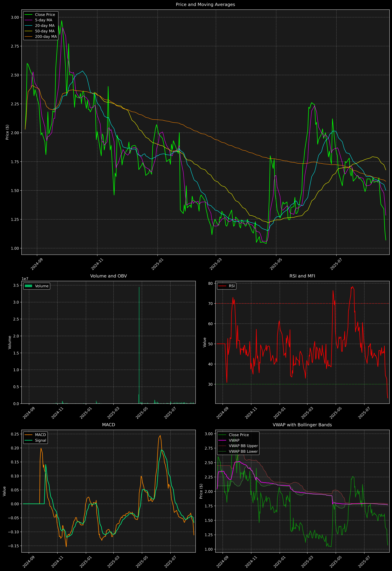Click the Volume legend green swatch
Image resolution: width=392 pixels, height=571 pixels.
[x=29, y=286]
